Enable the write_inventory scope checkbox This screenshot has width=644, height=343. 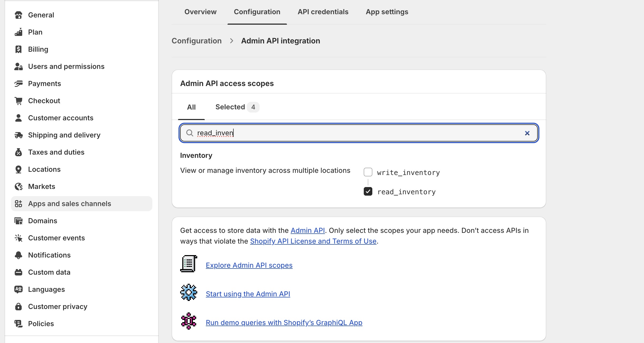(368, 172)
